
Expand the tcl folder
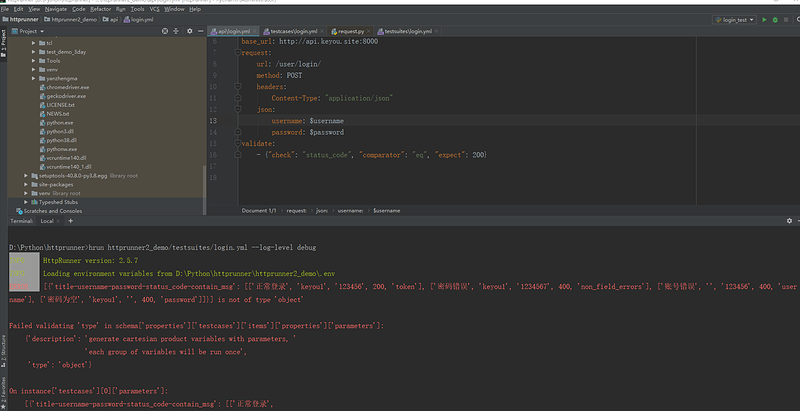[34, 43]
